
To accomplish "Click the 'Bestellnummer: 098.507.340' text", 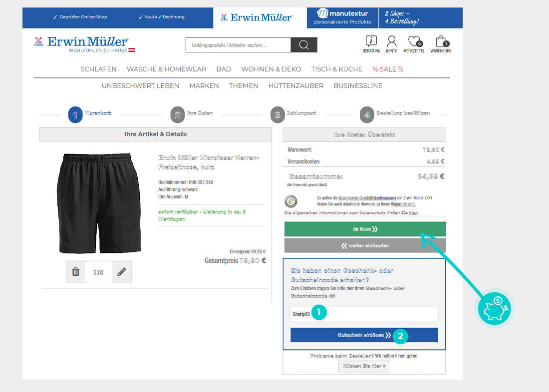I will 186,182.
